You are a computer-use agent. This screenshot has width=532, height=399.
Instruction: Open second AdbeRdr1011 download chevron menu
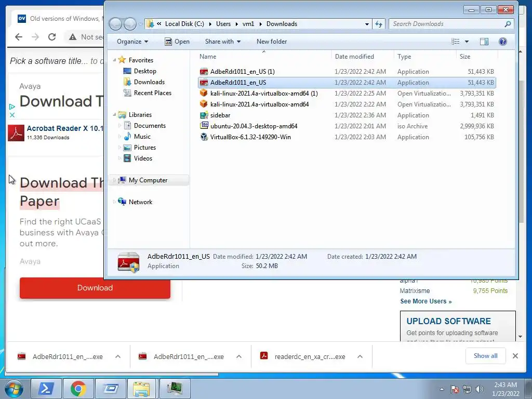pos(239,356)
